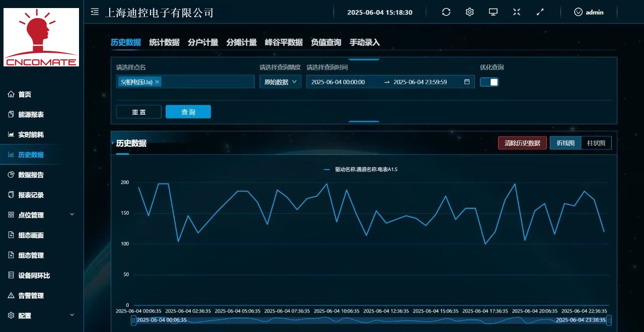Screen dimensions: 644x332
Task: Switch chart to 柱状图 view
Action: [596, 143]
